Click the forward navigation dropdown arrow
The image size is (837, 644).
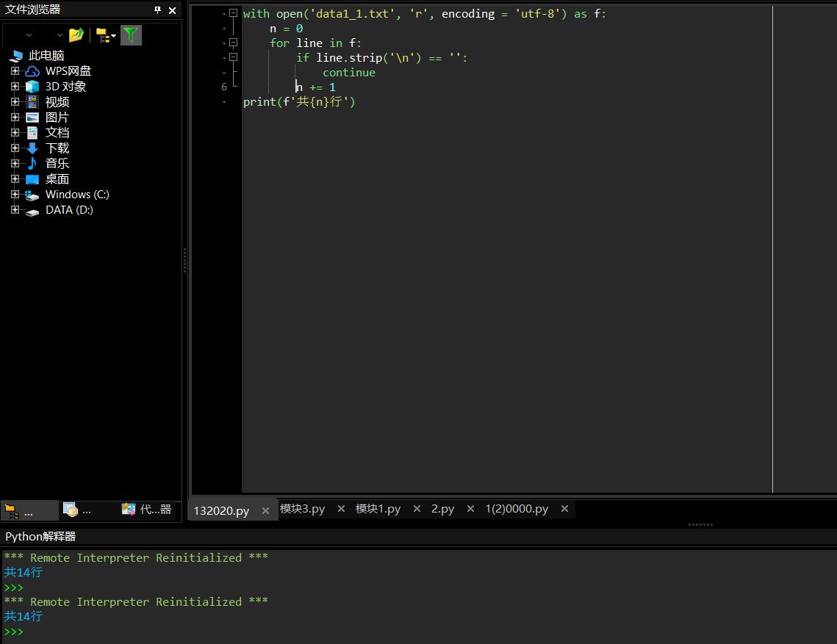pos(60,35)
